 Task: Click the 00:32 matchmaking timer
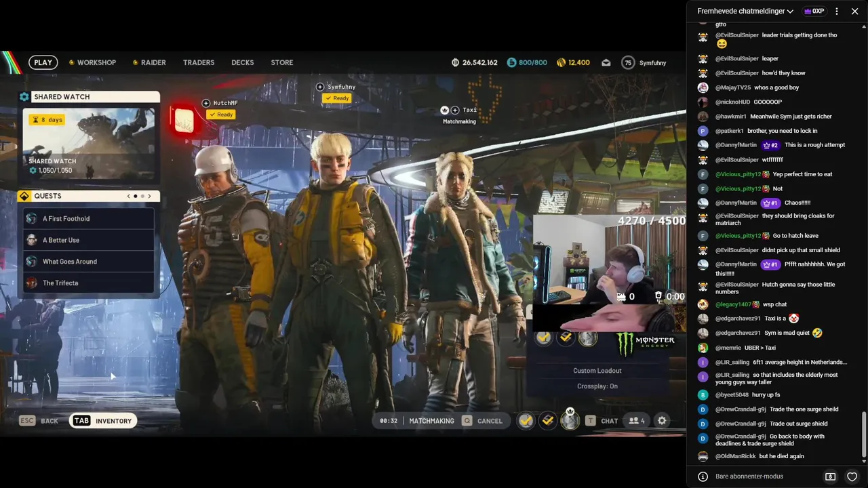(x=389, y=421)
